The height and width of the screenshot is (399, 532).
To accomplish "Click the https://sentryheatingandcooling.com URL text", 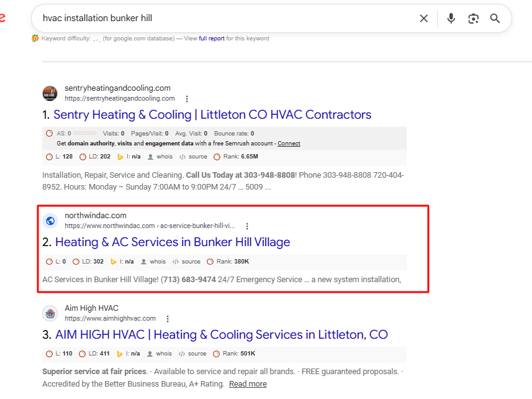I will [x=120, y=98].
